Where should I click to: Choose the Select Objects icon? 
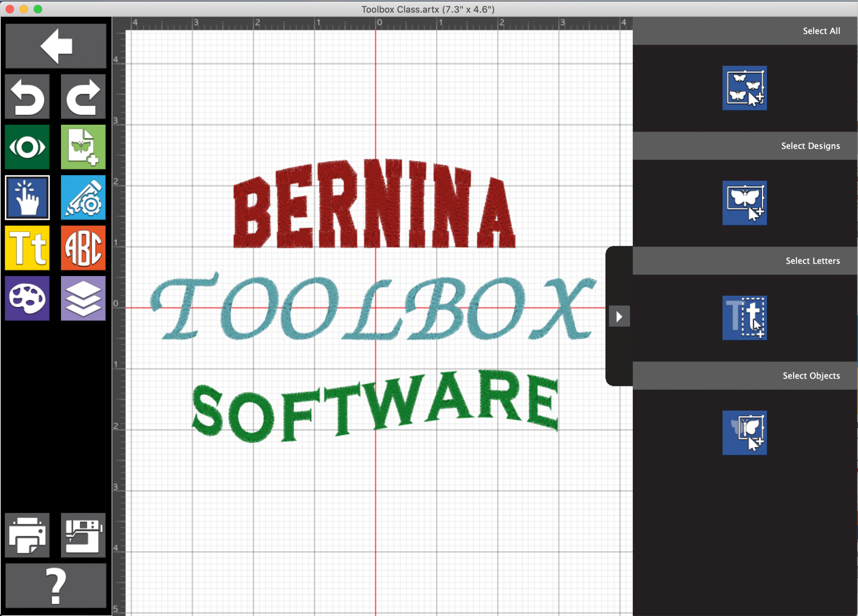click(745, 433)
